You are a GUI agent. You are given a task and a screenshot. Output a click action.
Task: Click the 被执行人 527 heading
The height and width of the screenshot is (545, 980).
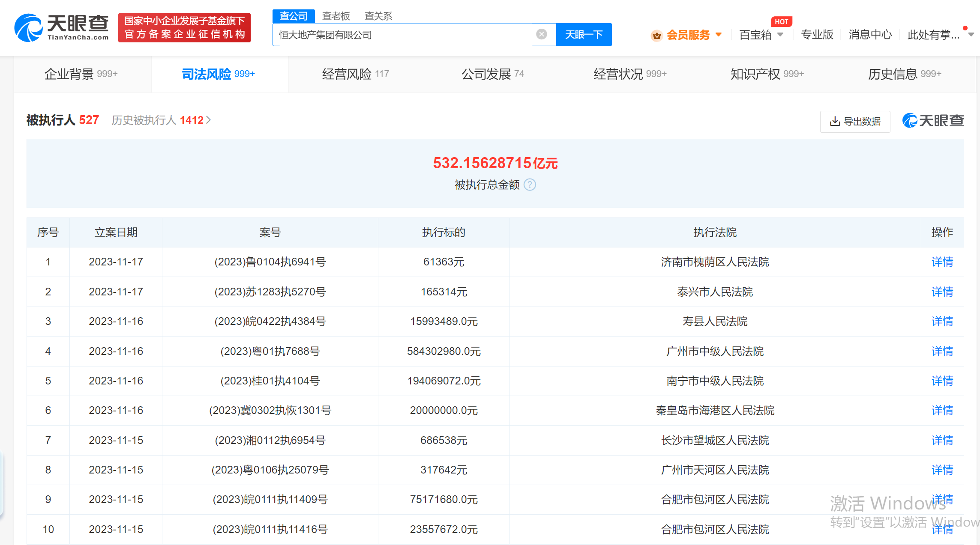point(63,120)
